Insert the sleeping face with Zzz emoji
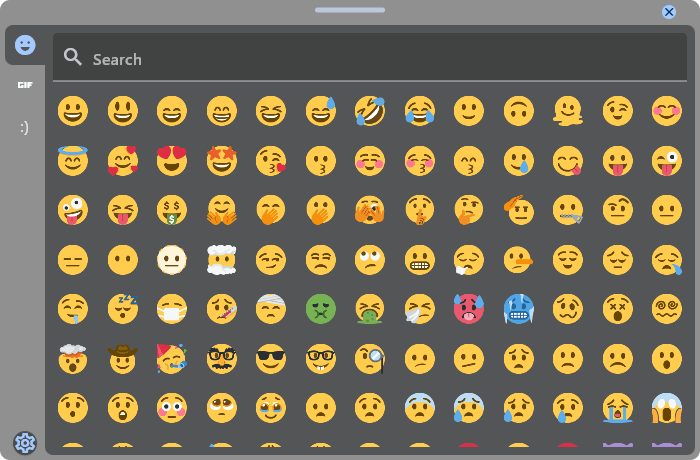Screen dimensions: 700x460 [x=122, y=309]
